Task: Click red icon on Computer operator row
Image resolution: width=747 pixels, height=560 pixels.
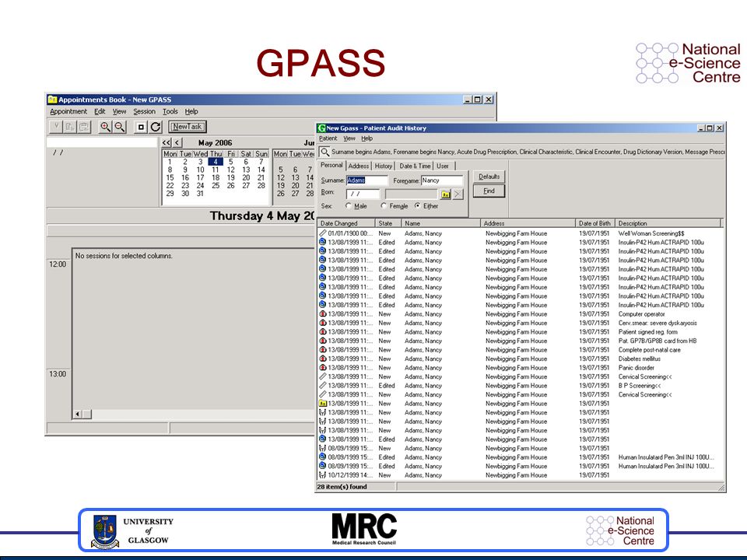Action: click(x=322, y=313)
